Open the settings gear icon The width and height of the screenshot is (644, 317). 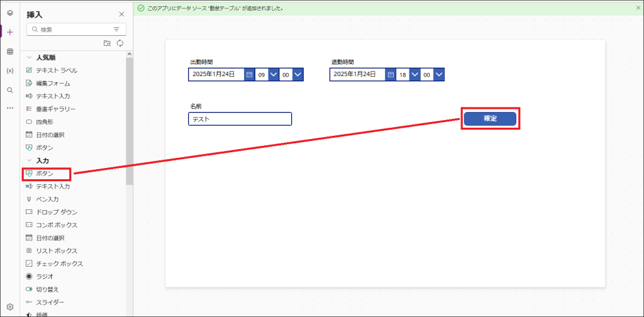[9, 307]
